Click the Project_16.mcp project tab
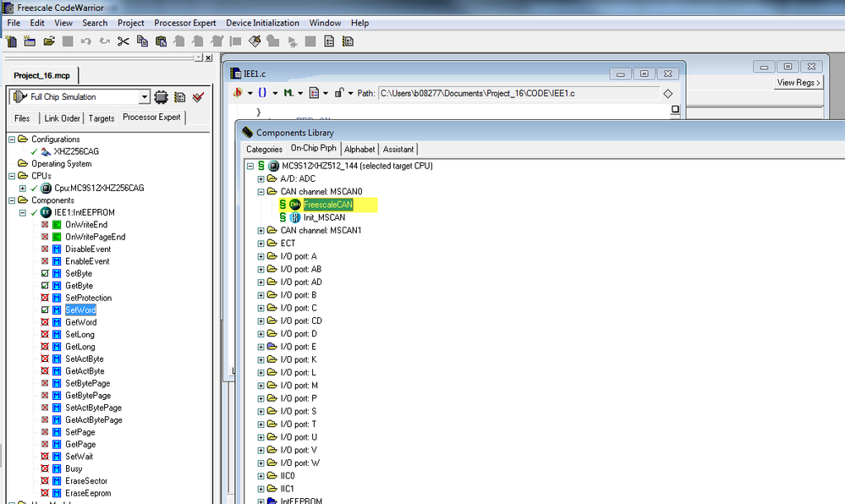This screenshot has width=845, height=504. point(42,75)
